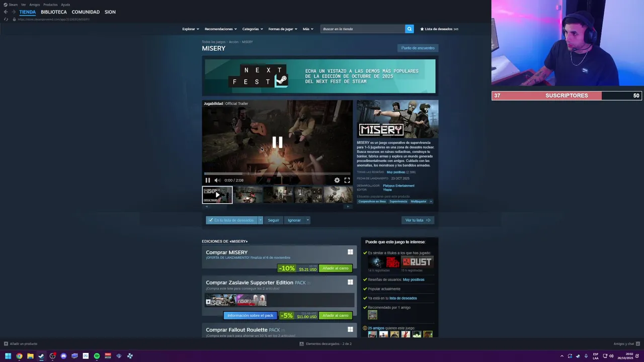
Task: Add Zaslavie Supporter Edition to cart
Action: [x=336, y=315]
